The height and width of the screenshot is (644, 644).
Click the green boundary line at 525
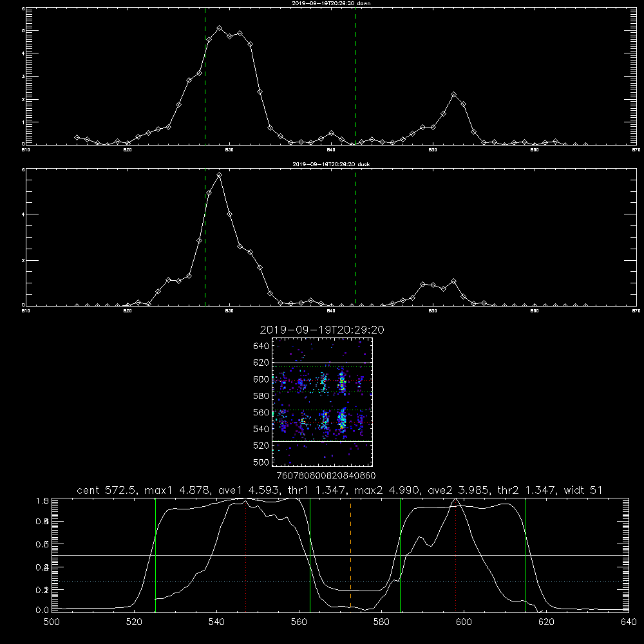click(155, 554)
